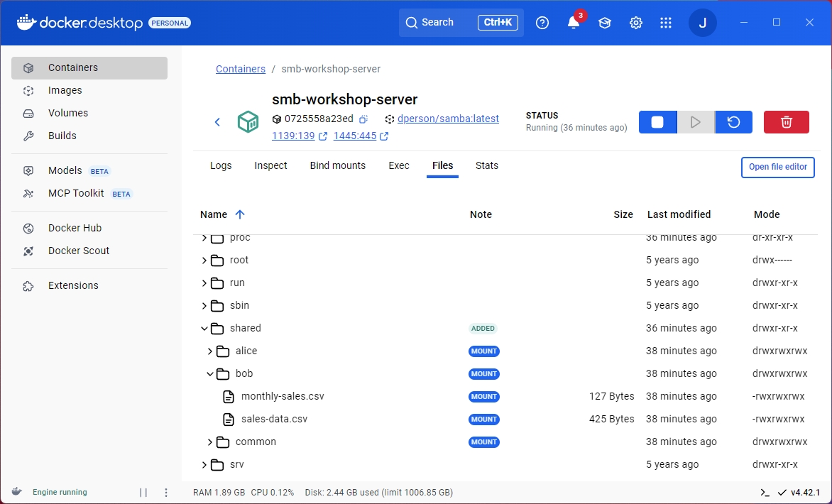
Task: Open Docker Desktop settings gear
Action: 635,23
